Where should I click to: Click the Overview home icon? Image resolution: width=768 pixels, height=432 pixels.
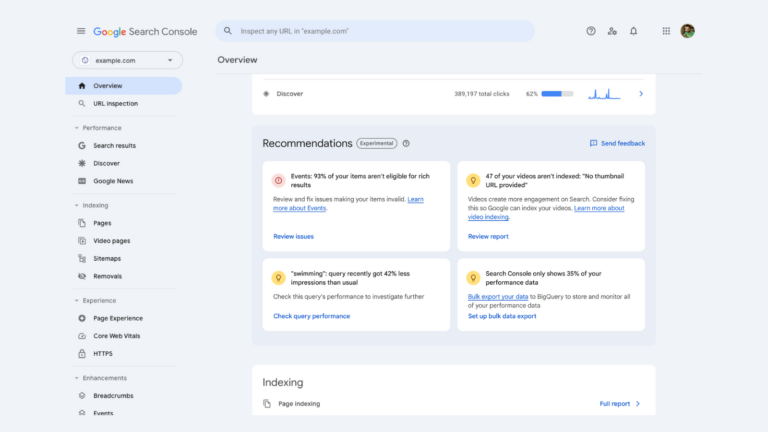point(82,86)
